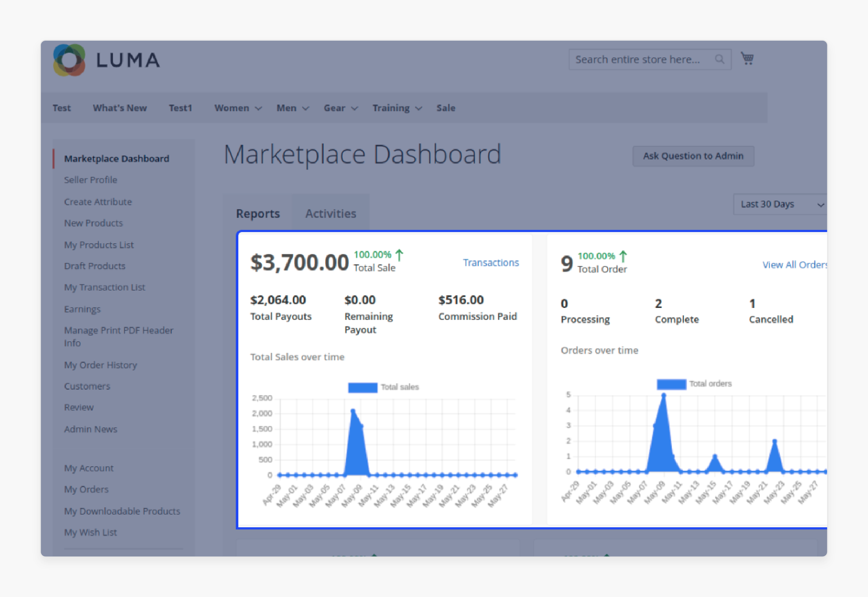
Task: Open Customers in sidebar
Action: coord(87,386)
